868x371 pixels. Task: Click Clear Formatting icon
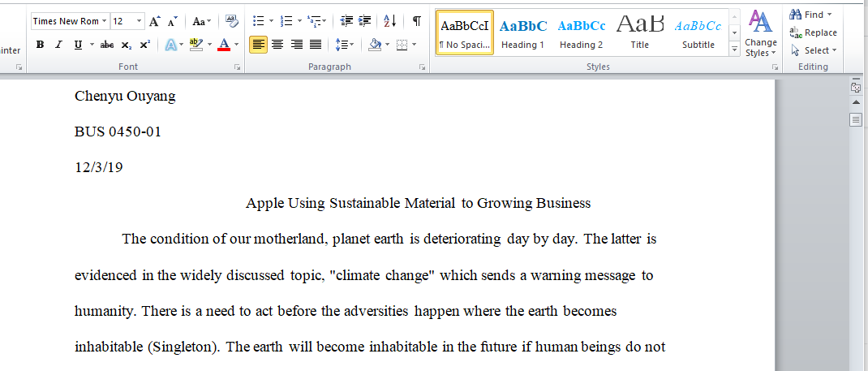(232, 21)
